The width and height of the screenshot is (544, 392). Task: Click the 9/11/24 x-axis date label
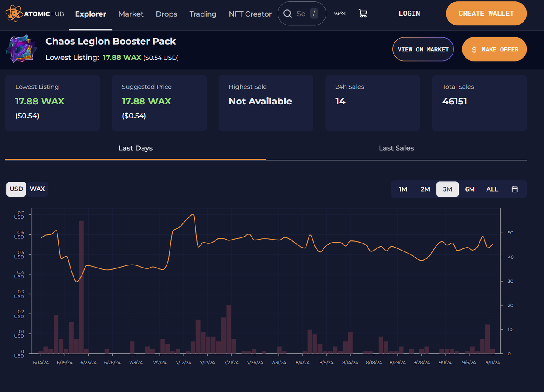click(x=493, y=363)
